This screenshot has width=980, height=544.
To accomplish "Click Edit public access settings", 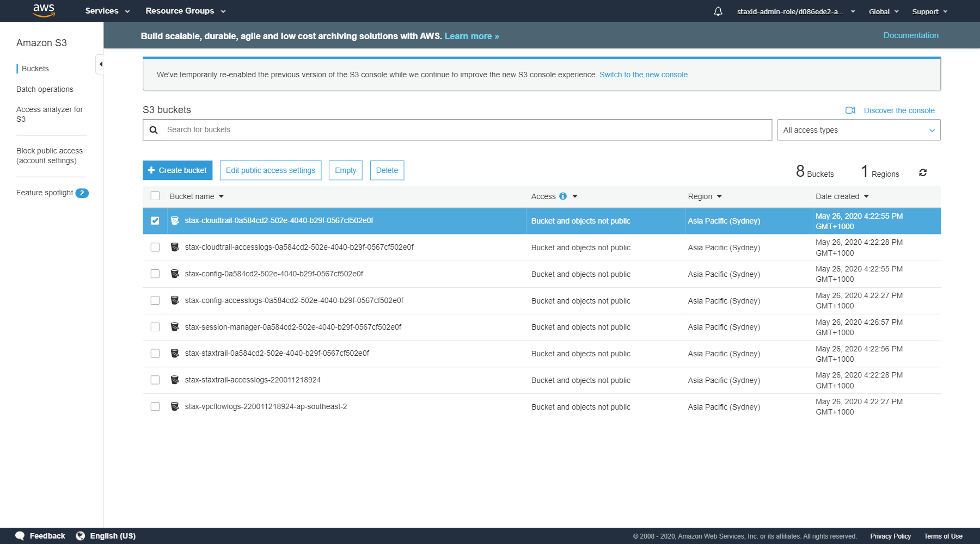I will point(271,170).
